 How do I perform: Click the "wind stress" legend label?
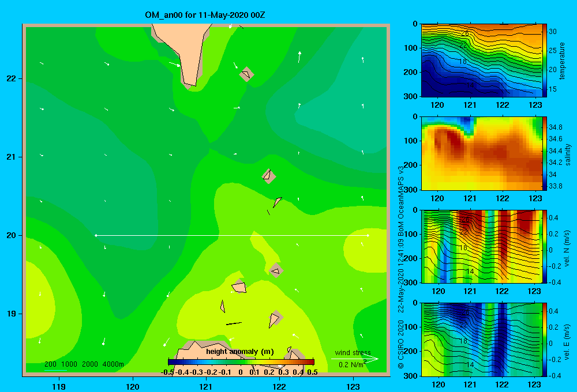coord(353,352)
